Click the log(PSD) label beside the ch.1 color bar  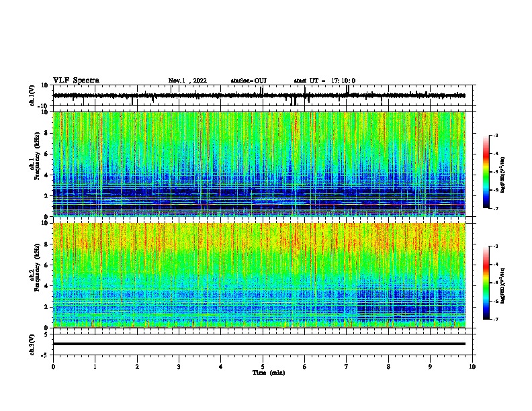502,175
